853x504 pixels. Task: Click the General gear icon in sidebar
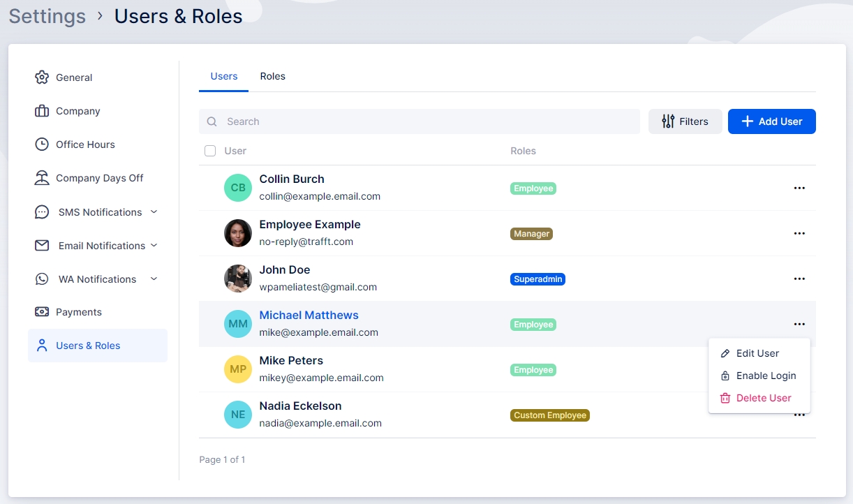(x=42, y=77)
